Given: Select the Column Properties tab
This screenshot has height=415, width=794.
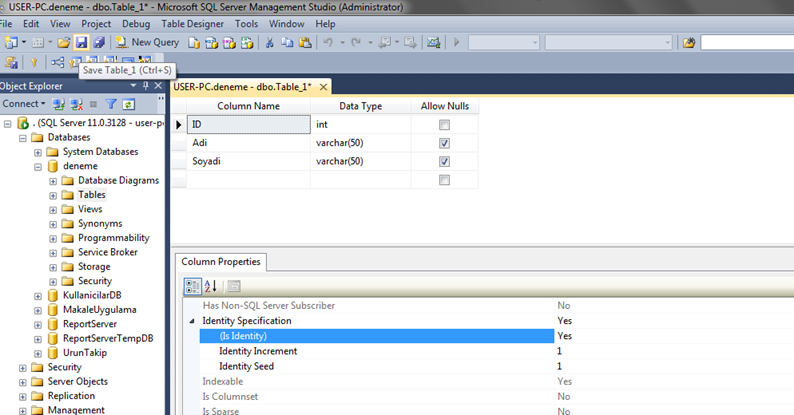Looking at the screenshot, I should (x=221, y=262).
